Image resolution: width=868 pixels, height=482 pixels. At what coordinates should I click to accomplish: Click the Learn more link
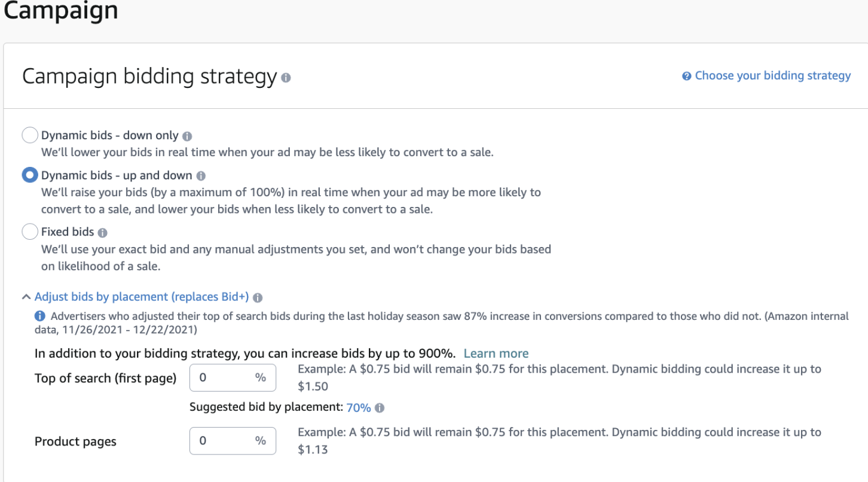pyautogui.click(x=496, y=353)
